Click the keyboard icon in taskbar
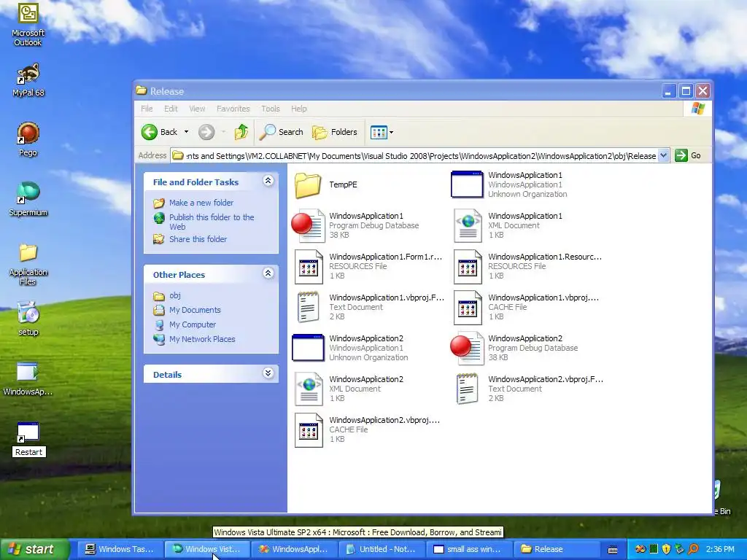Viewport: 747px width, 560px height. pos(613,550)
